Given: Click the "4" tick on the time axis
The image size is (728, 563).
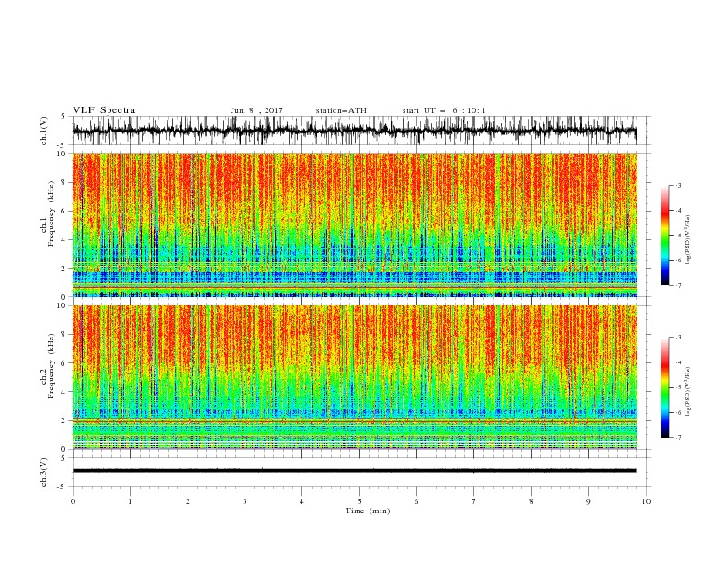Looking at the screenshot, I should tap(301, 501).
